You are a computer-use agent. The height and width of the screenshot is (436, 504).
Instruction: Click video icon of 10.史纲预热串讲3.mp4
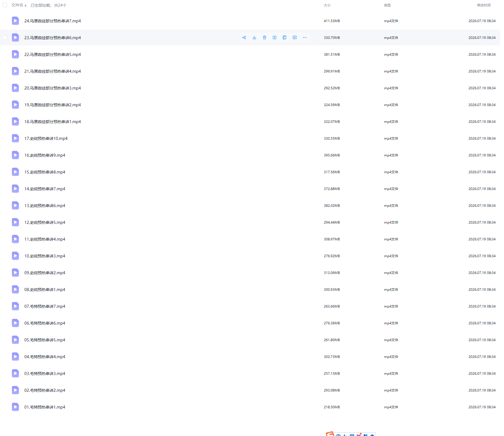15,256
